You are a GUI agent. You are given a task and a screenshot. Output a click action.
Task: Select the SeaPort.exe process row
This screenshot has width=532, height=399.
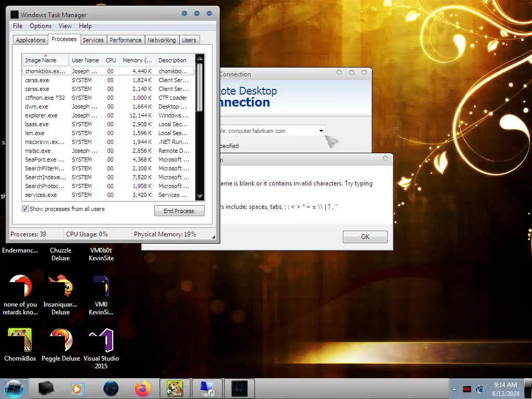click(x=109, y=159)
